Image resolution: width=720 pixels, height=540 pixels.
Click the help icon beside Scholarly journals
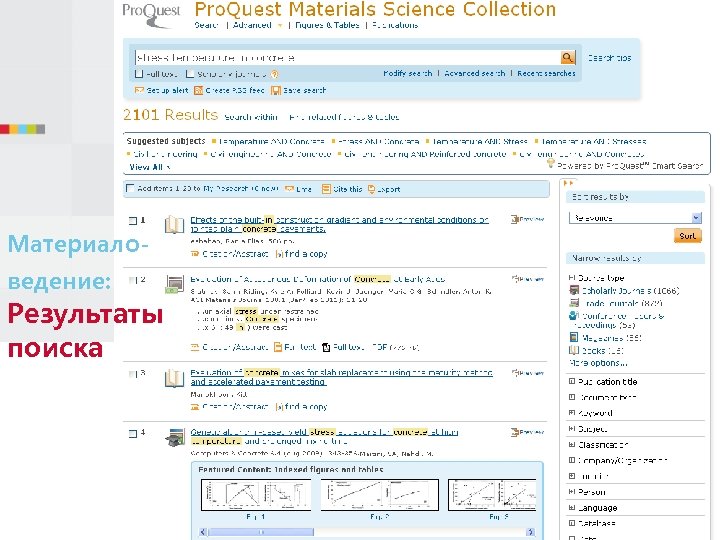[x=275, y=73]
